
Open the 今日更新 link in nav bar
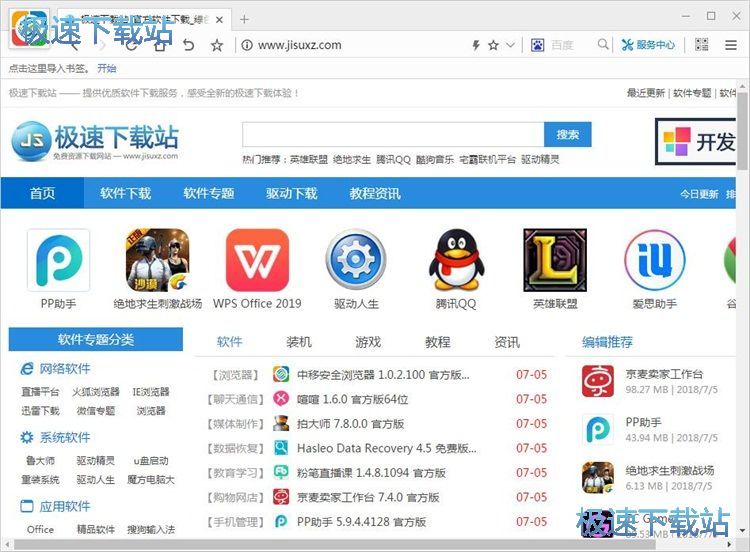pyautogui.click(x=699, y=194)
